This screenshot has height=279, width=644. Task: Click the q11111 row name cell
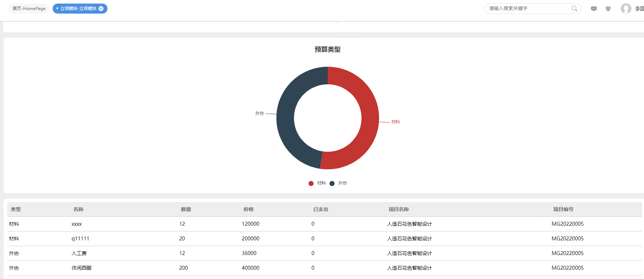80,239
